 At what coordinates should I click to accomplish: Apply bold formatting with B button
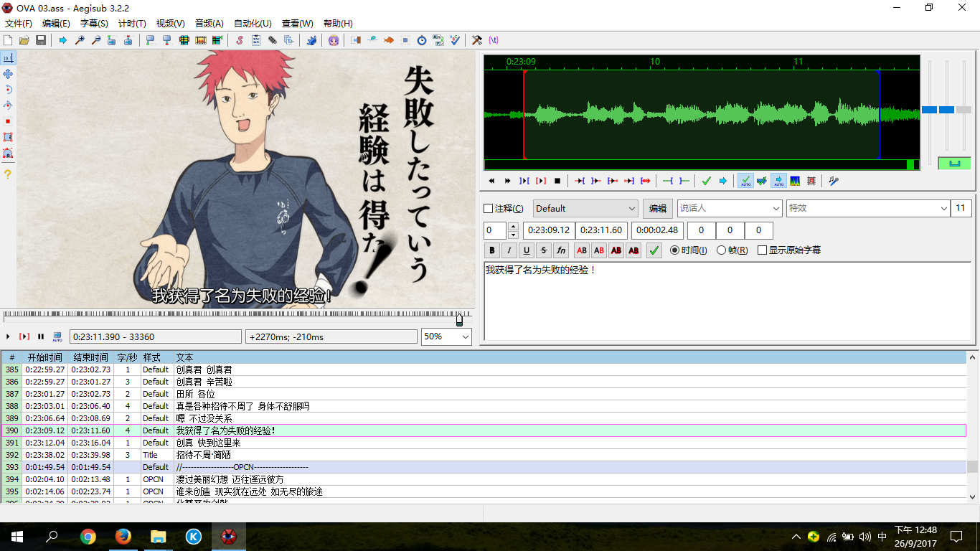pos(492,250)
